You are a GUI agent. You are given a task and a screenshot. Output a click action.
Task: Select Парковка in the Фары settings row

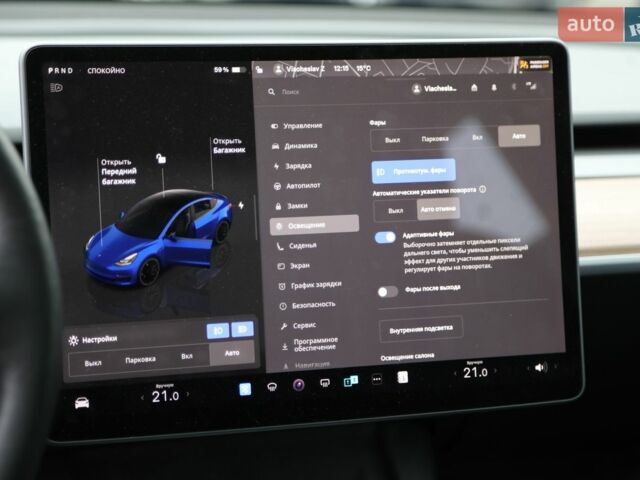(x=435, y=139)
